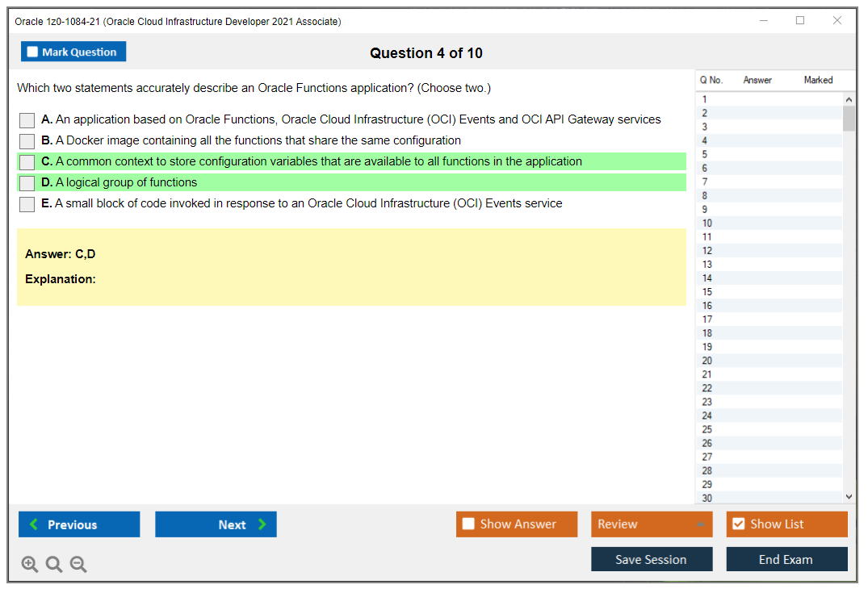Expand the Q No. column header
Screen dimensions: 868x593
[711, 80]
